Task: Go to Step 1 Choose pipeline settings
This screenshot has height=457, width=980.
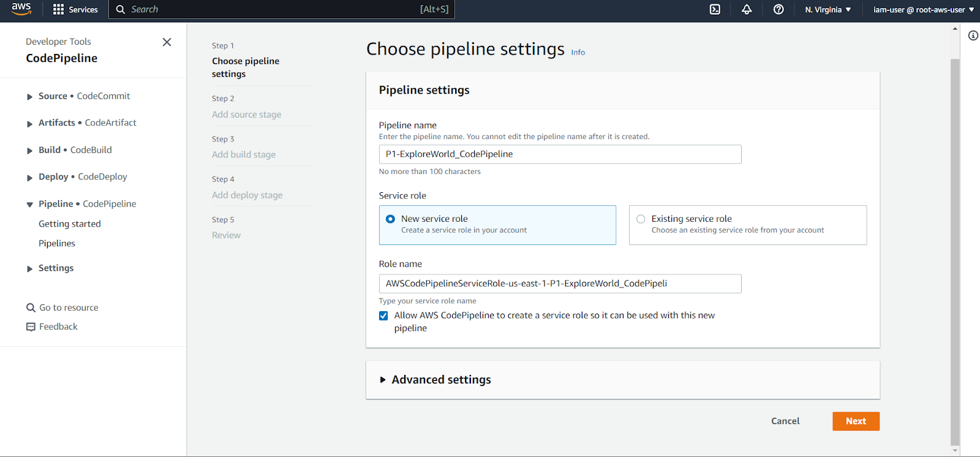Action: point(246,67)
